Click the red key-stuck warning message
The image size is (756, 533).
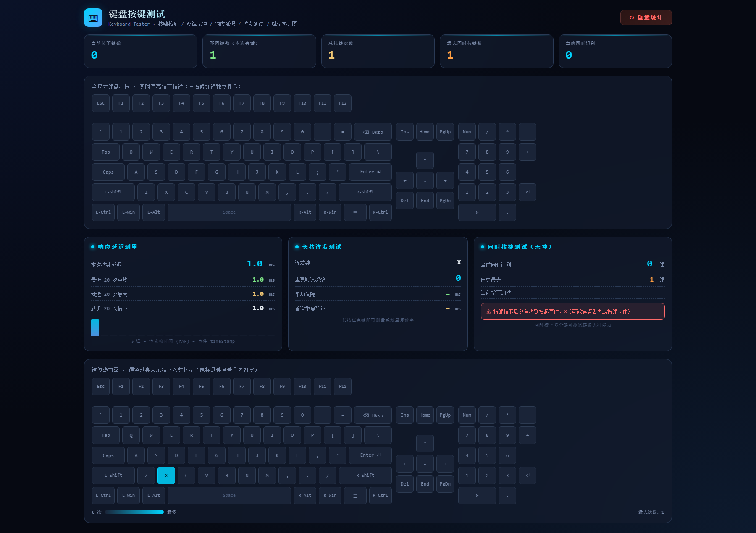[x=573, y=311]
